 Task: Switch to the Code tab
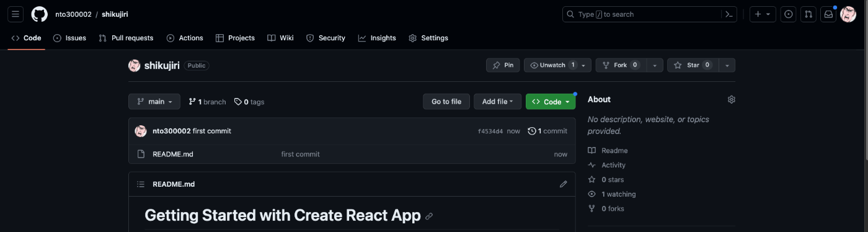pos(26,38)
